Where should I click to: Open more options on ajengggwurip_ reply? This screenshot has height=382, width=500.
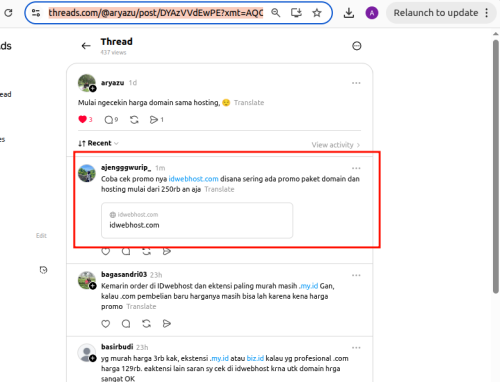point(356,168)
